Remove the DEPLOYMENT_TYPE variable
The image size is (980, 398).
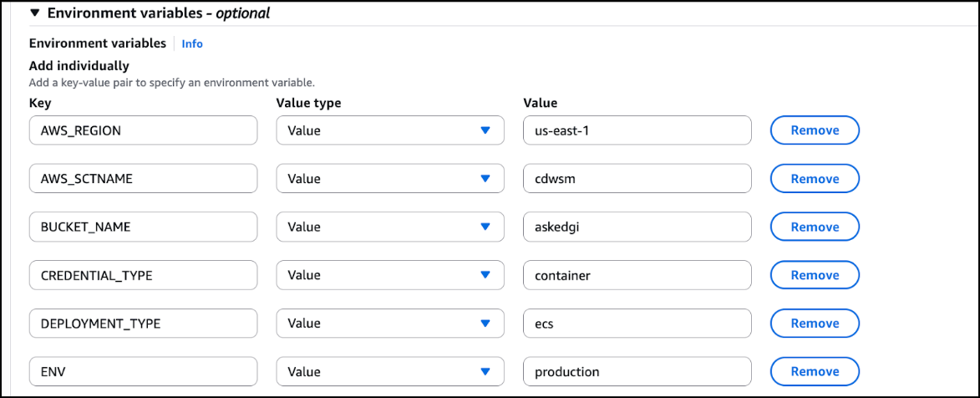click(x=815, y=323)
